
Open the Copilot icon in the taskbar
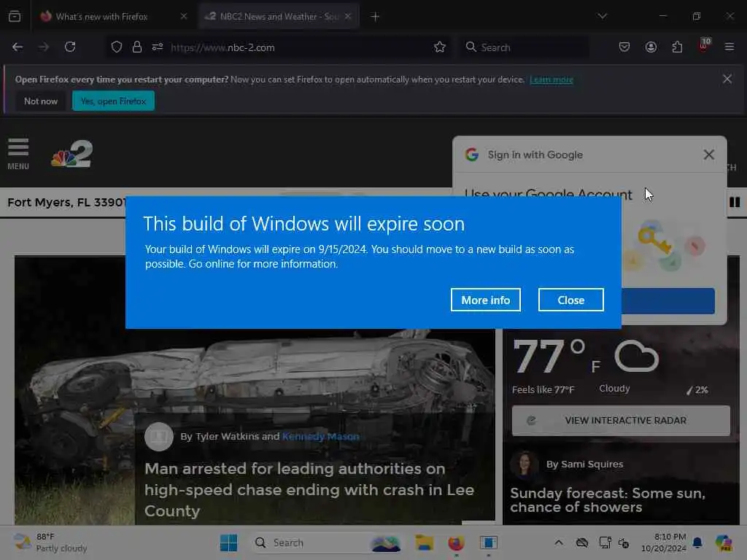coord(724,542)
